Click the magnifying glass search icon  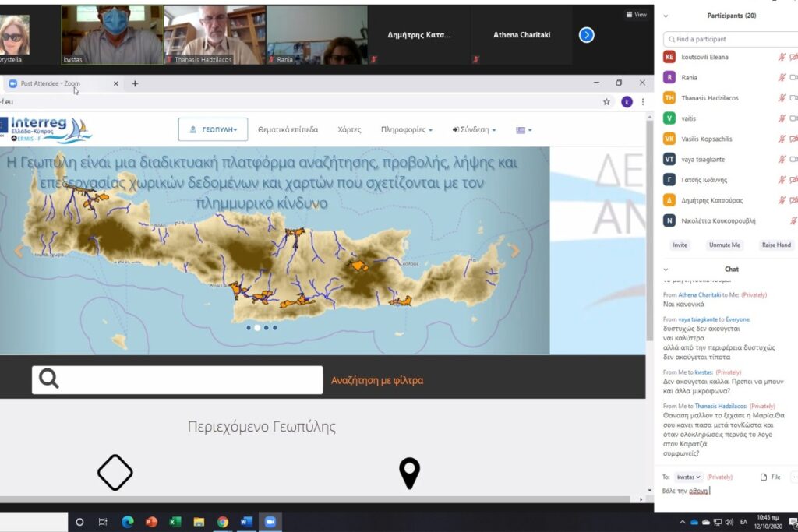coord(49,379)
